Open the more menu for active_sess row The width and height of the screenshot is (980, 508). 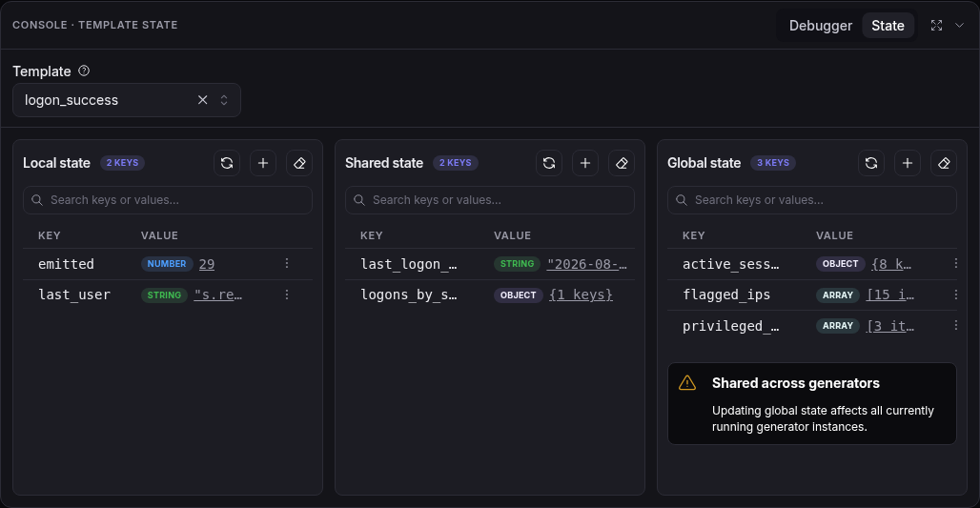[955, 264]
